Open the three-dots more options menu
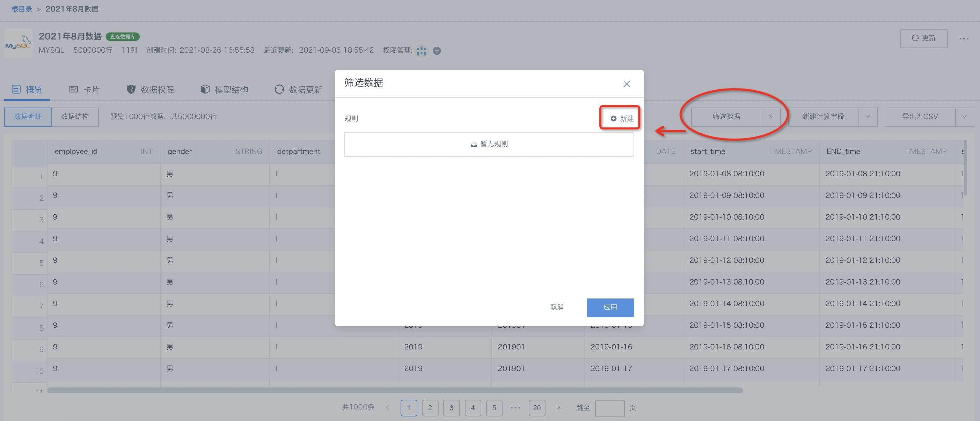The height and width of the screenshot is (421, 980). pyautogui.click(x=964, y=38)
